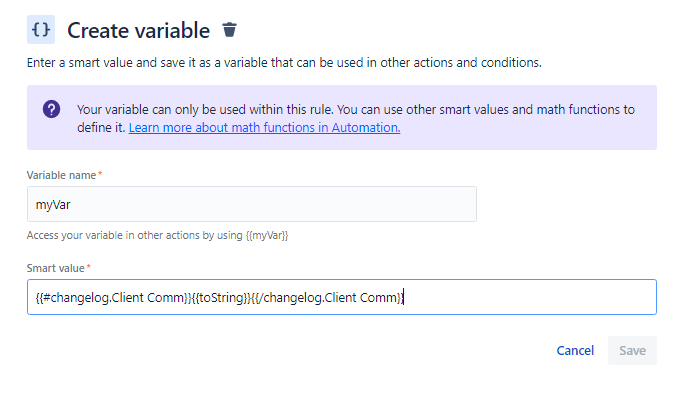Click empty space inside Smart value field
This screenshot has height=405, width=689.
pyautogui.click(x=527, y=297)
